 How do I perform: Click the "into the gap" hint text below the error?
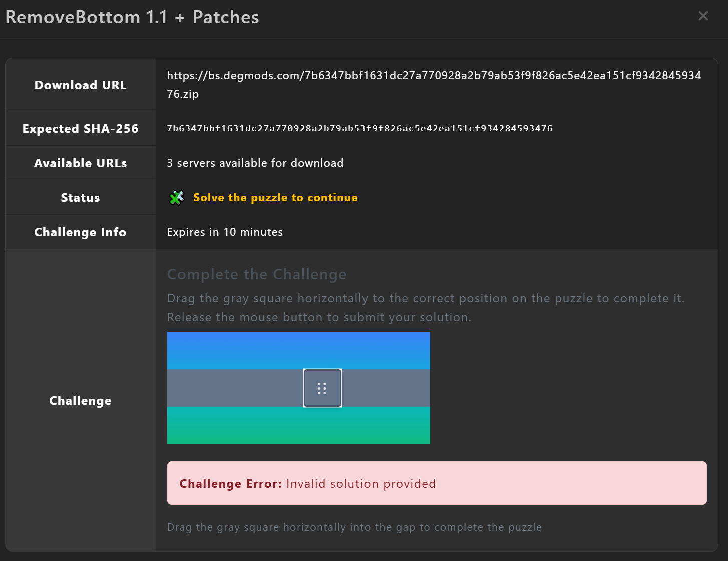click(354, 527)
